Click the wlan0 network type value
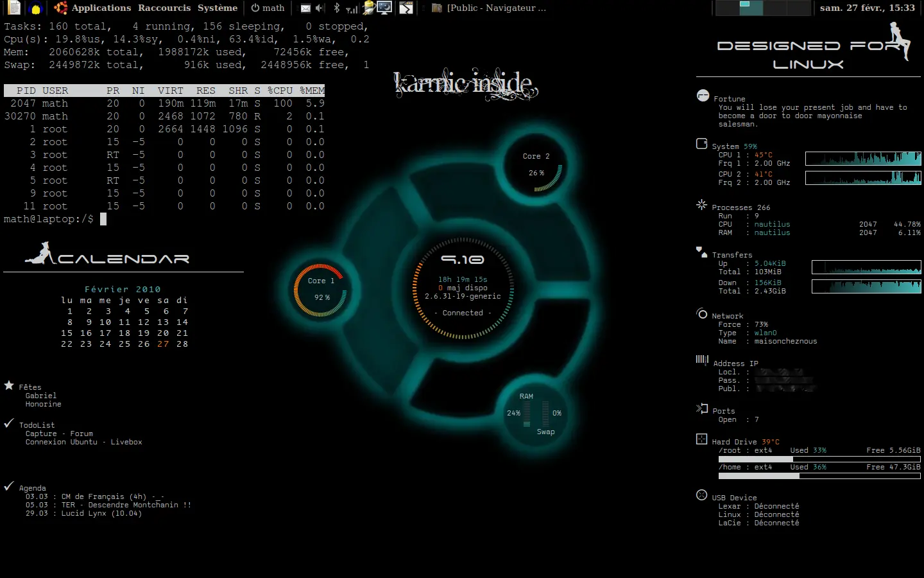924x578 pixels. (766, 333)
